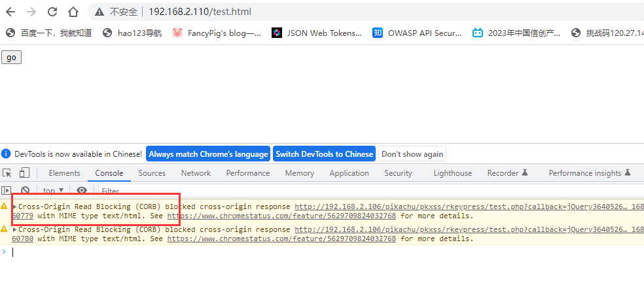The width and height of the screenshot is (644, 281).
Task: Toggle the device toolbar icon
Action: click(24, 173)
